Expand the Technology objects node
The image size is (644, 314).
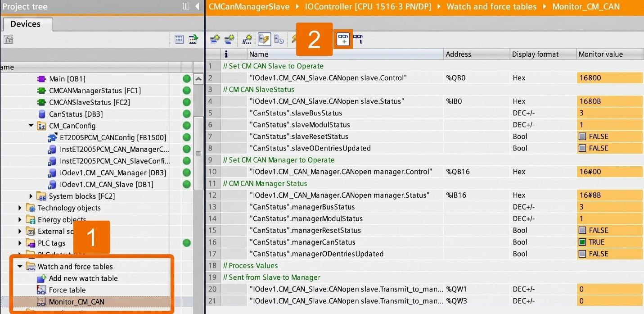click(20, 208)
